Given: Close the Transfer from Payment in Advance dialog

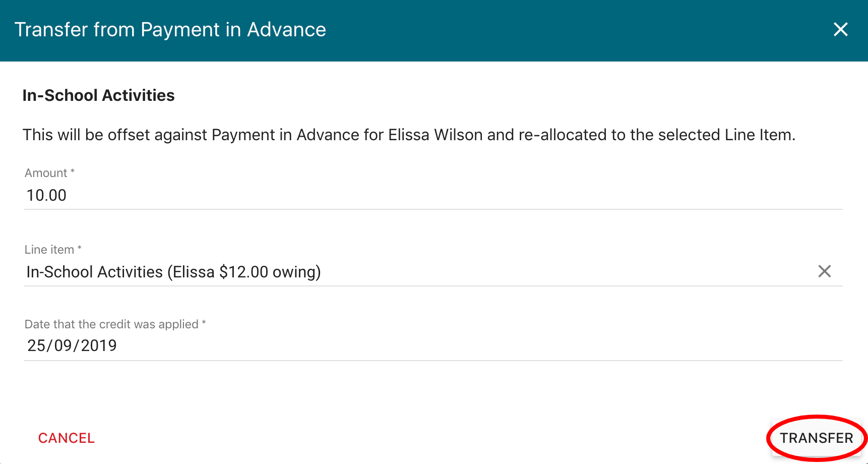Looking at the screenshot, I should pos(840,29).
